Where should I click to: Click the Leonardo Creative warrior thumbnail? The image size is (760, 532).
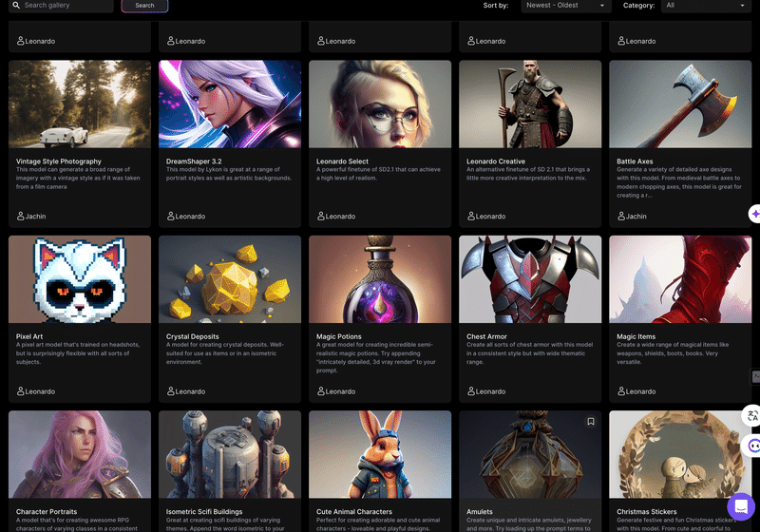click(530, 104)
